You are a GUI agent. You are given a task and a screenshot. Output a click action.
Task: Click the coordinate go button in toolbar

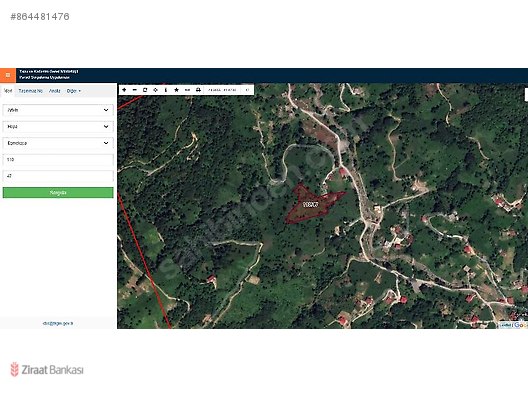pos(247,90)
